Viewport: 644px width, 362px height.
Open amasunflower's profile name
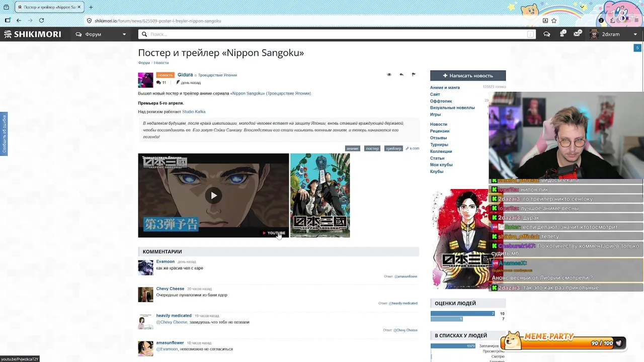coord(170,343)
